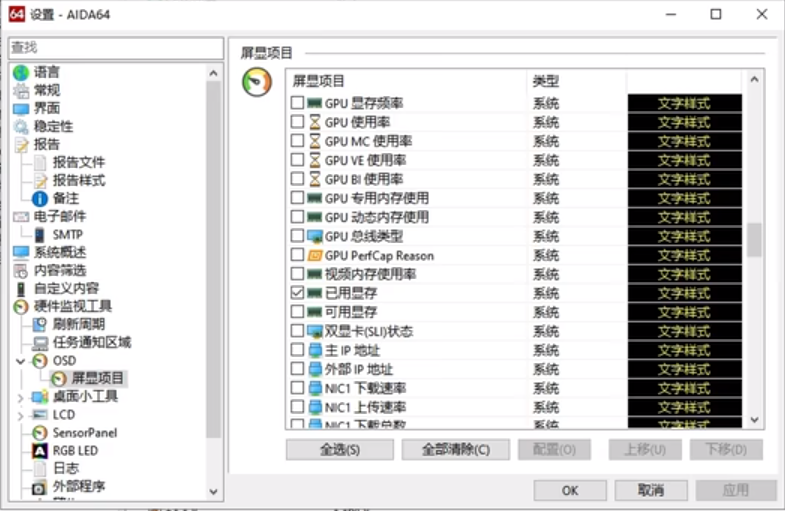Select 屏显项目 in the tree
Image resolution: width=785 pixels, height=511 pixels.
[97, 378]
